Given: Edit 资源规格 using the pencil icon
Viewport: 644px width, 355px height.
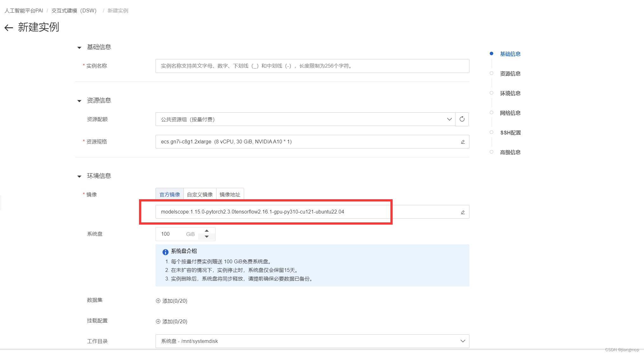Looking at the screenshot, I should point(462,141).
